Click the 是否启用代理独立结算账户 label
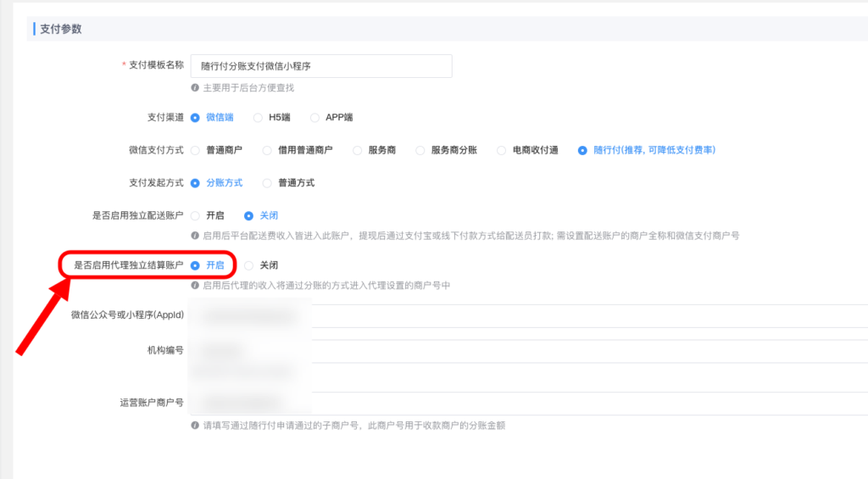This screenshot has height=479, width=868. 129,265
